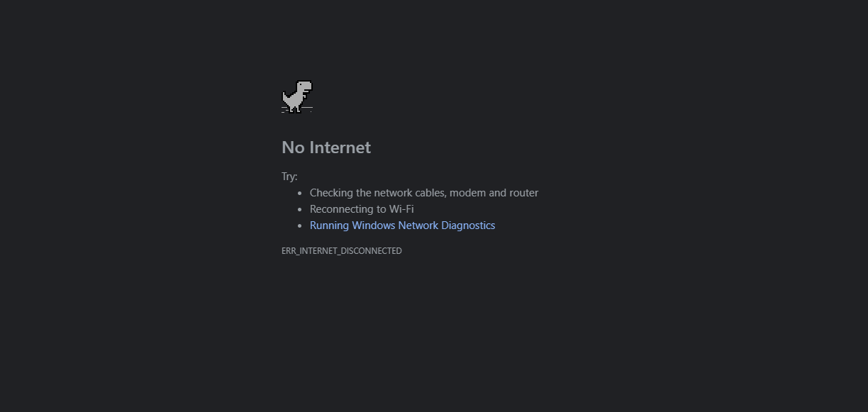Click the word Wi-Fi in the second suggestion

point(401,209)
